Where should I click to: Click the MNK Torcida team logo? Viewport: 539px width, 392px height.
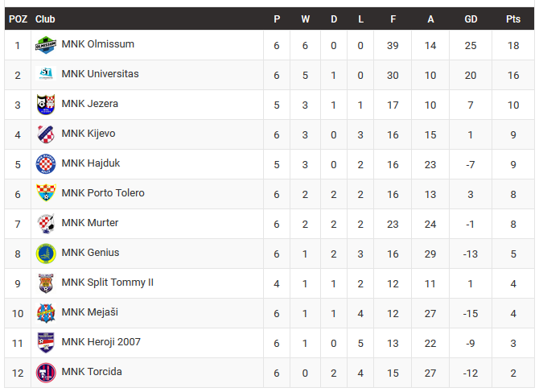[x=46, y=373]
